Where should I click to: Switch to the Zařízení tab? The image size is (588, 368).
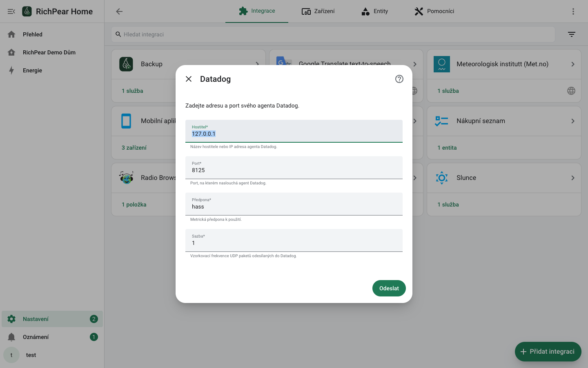pos(318,11)
